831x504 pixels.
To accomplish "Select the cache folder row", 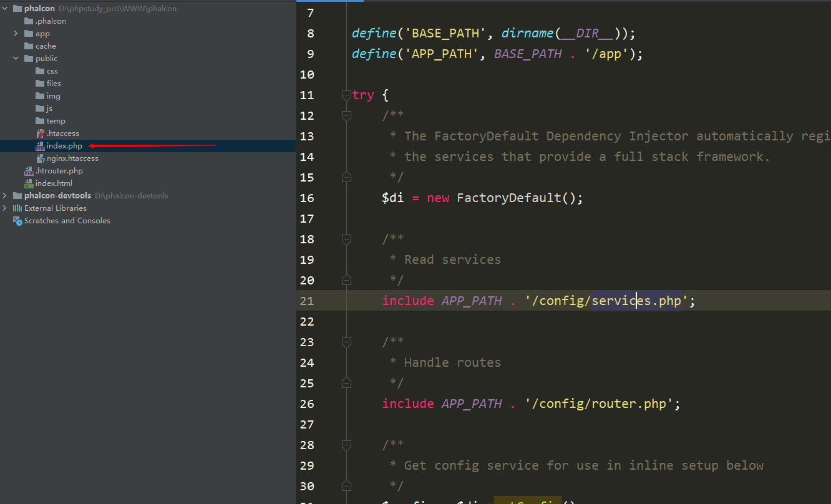I will (x=148, y=46).
